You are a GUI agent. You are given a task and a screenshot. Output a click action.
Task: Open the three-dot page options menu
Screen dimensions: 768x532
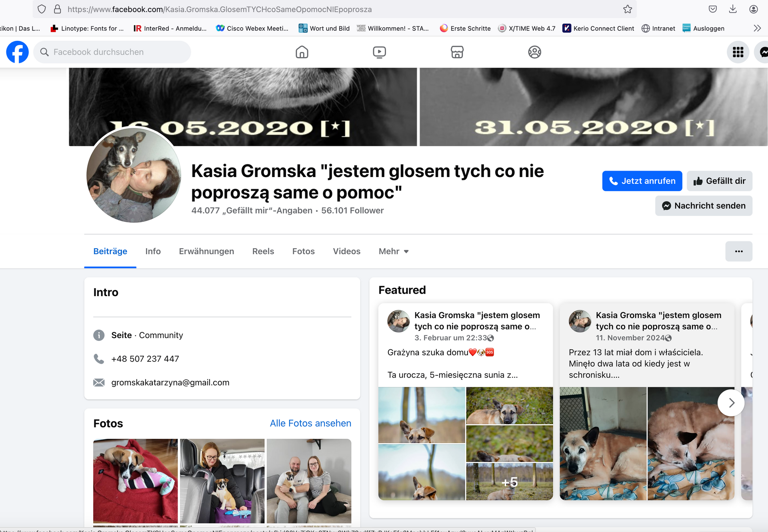(738, 251)
